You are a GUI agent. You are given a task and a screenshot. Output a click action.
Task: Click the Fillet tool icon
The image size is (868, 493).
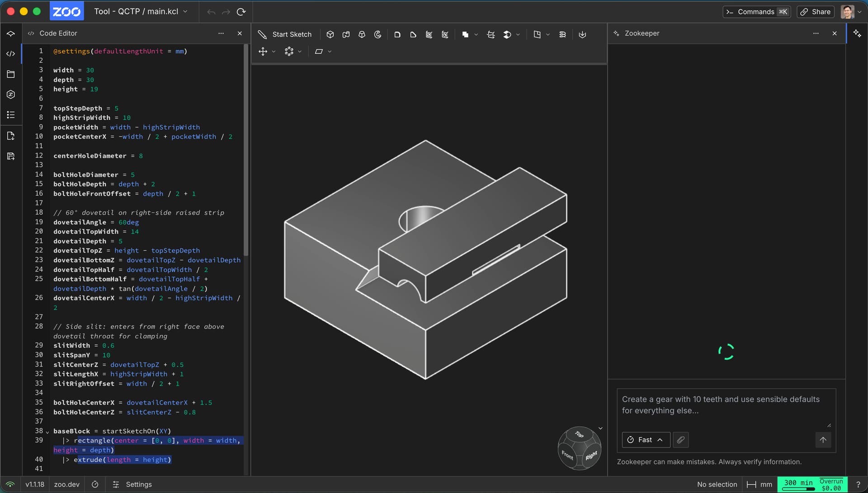click(397, 34)
